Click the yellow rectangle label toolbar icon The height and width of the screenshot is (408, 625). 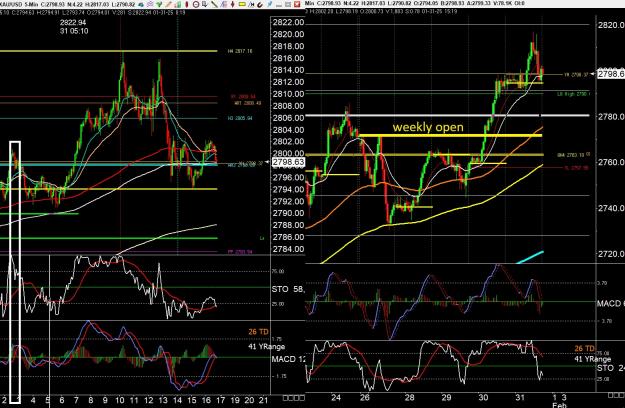(242, 4)
